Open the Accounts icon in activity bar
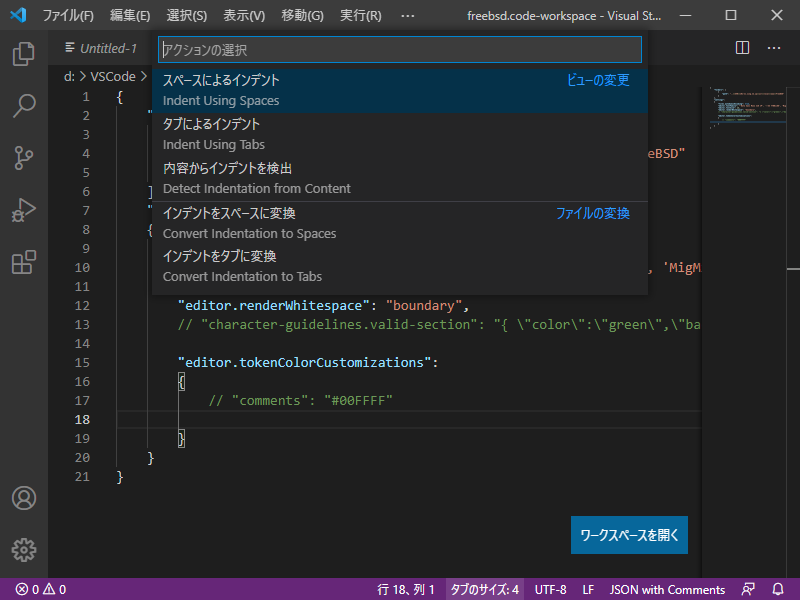800x600 pixels. tap(24, 498)
